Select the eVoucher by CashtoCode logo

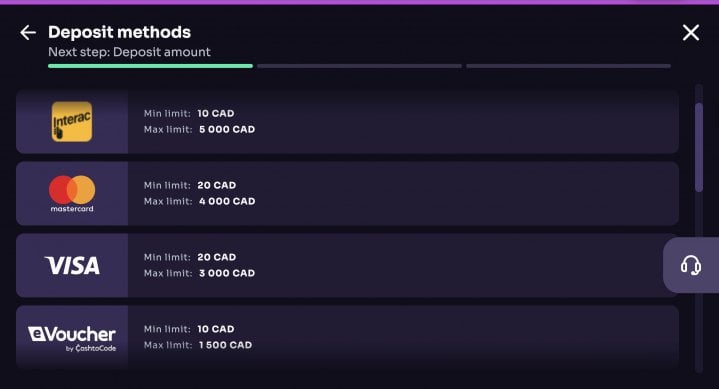coord(72,339)
